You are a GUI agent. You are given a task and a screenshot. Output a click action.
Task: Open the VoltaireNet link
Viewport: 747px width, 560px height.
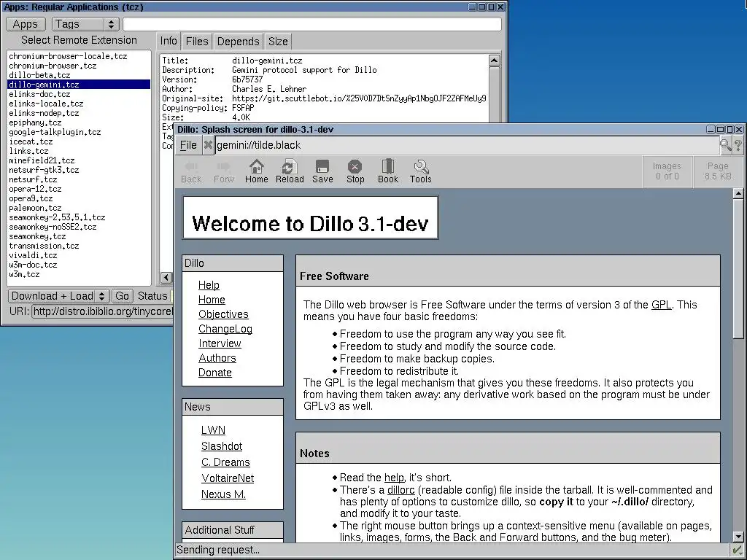[x=228, y=478]
